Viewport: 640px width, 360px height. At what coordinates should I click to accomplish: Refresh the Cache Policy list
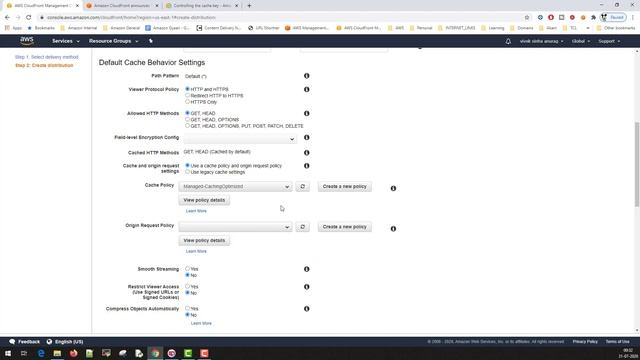click(302, 187)
